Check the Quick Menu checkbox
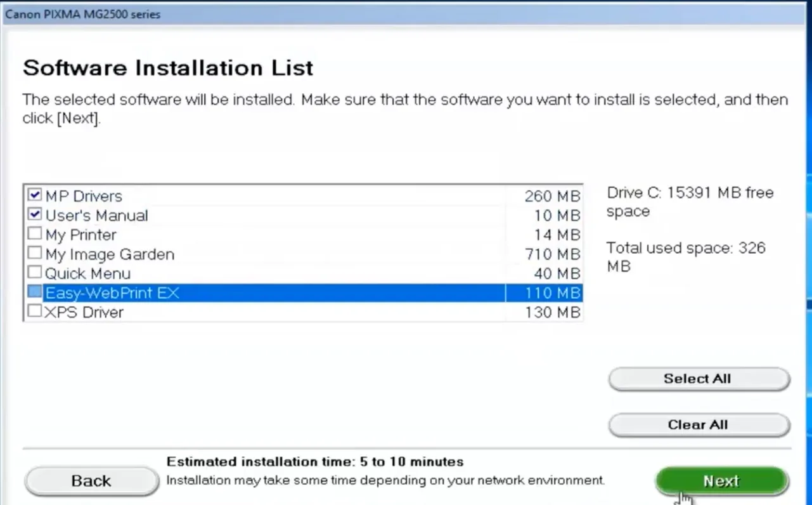 pyautogui.click(x=35, y=273)
